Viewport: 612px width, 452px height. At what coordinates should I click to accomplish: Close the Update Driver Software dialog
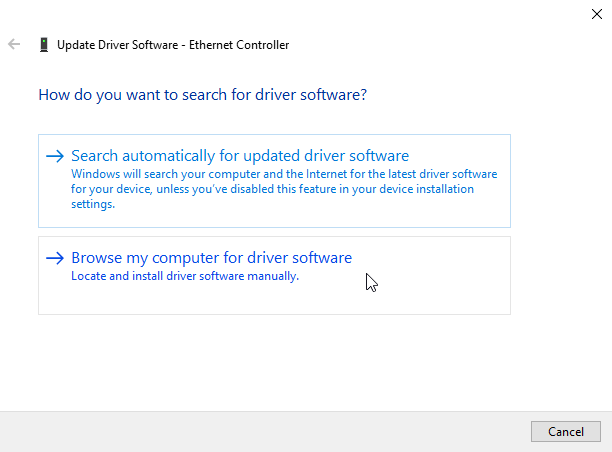(596, 14)
